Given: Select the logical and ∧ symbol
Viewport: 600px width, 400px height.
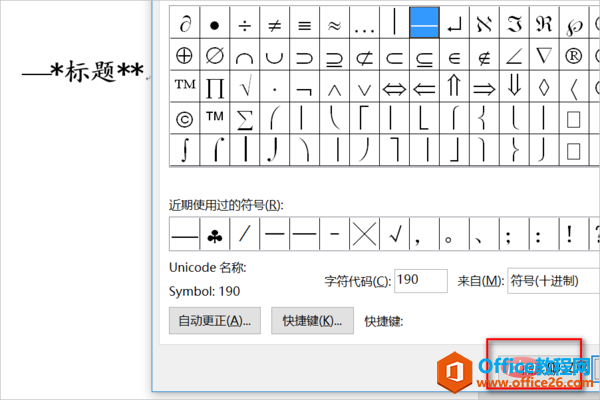Looking at the screenshot, I should coord(334,86).
